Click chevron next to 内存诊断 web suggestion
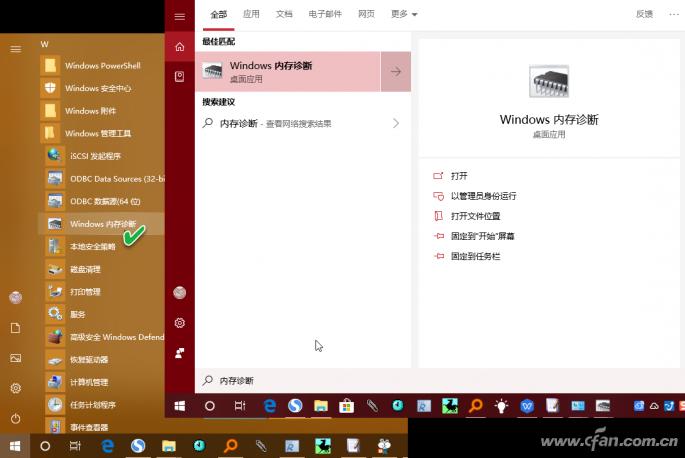Viewport: 685px width, 458px height. [396, 123]
